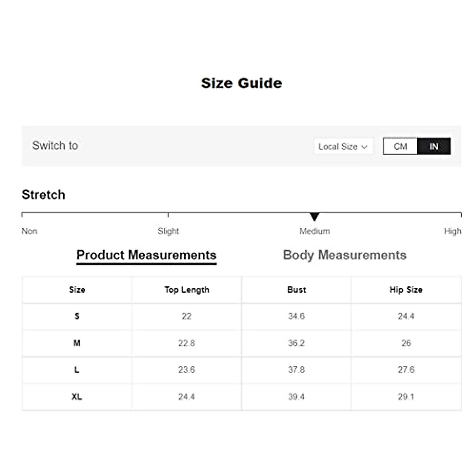Click the Slight stretch label

coord(168,231)
